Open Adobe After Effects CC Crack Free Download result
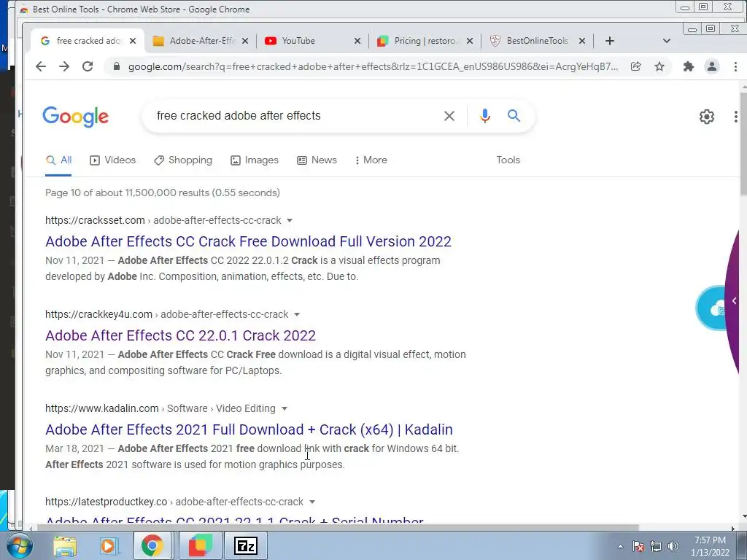747x560 pixels. pyautogui.click(x=248, y=241)
